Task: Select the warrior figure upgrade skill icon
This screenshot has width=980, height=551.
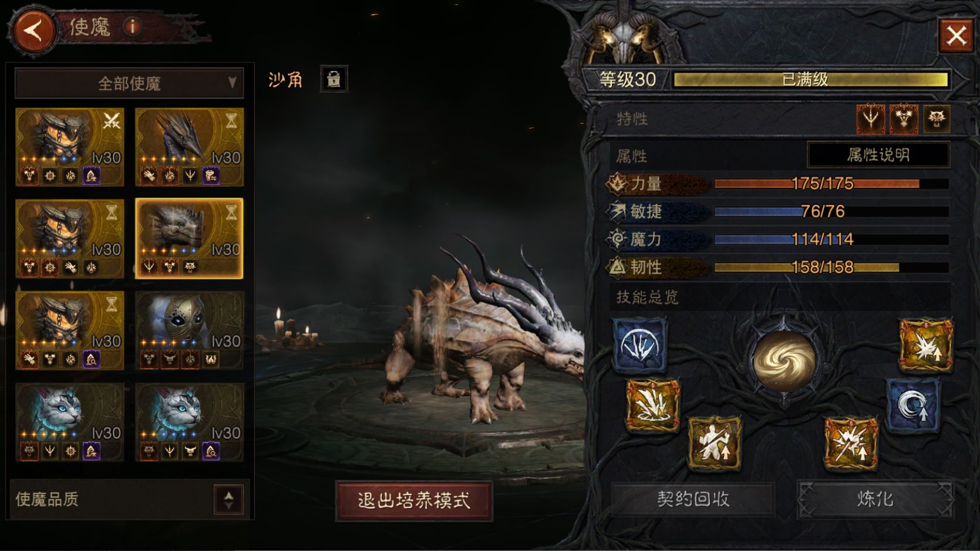Action: click(714, 443)
